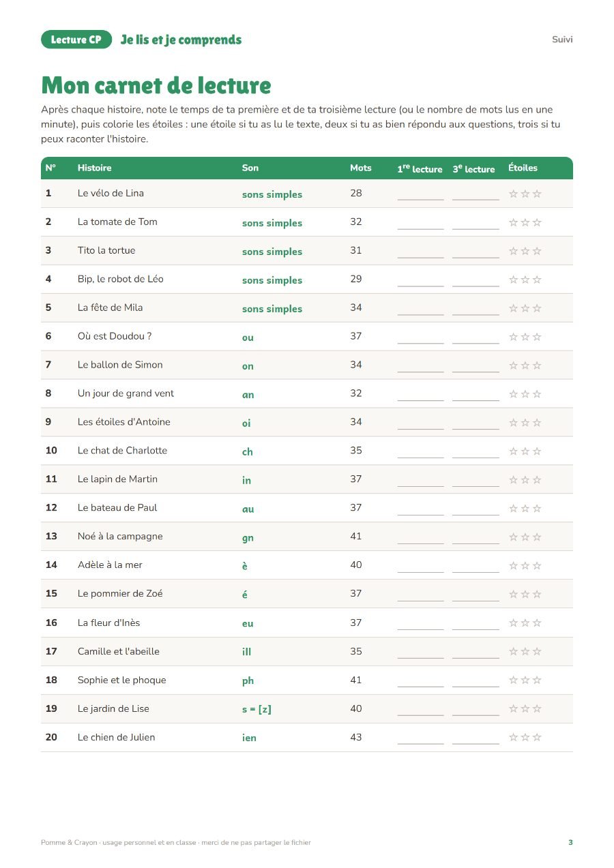Color the last star for Sophie et le phoque
The image size is (614, 868).
[x=537, y=680]
